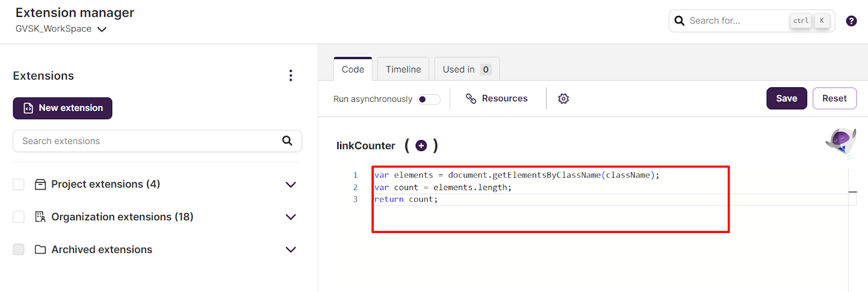The height and width of the screenshot is (292, 868).
Task: Open the AI assistant mascot icon
Action: click(841, 143)
